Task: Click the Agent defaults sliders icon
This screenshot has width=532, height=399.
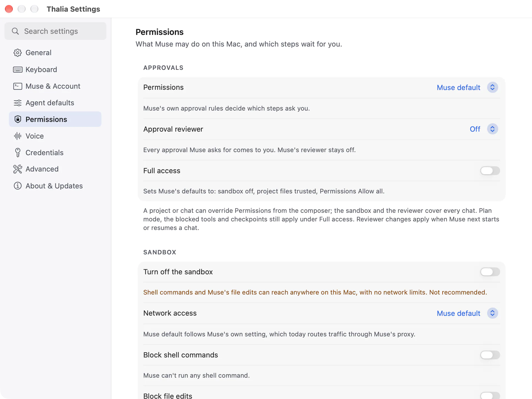Action: [x=17, y=103]
